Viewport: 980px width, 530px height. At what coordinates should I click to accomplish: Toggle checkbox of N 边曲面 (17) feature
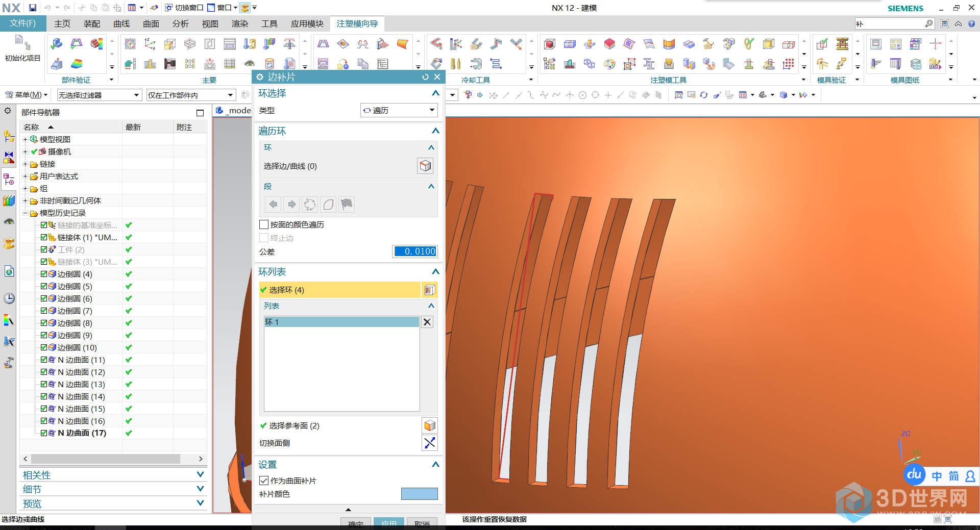(x=44, y=433)
